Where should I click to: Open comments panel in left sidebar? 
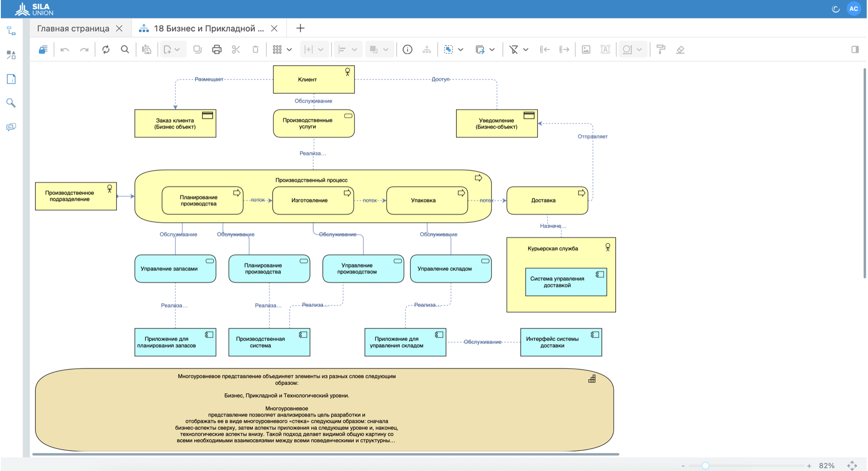coord(11,127)
